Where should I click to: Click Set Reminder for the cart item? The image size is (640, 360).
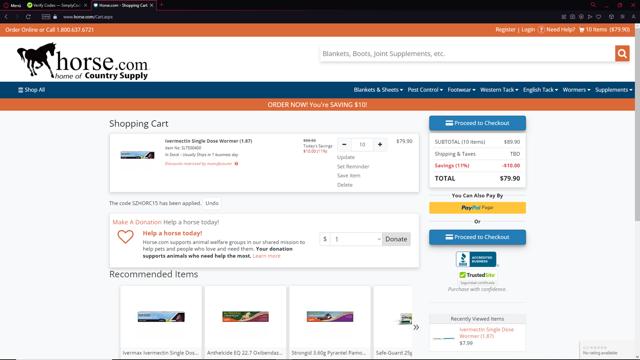click(353, 167)
